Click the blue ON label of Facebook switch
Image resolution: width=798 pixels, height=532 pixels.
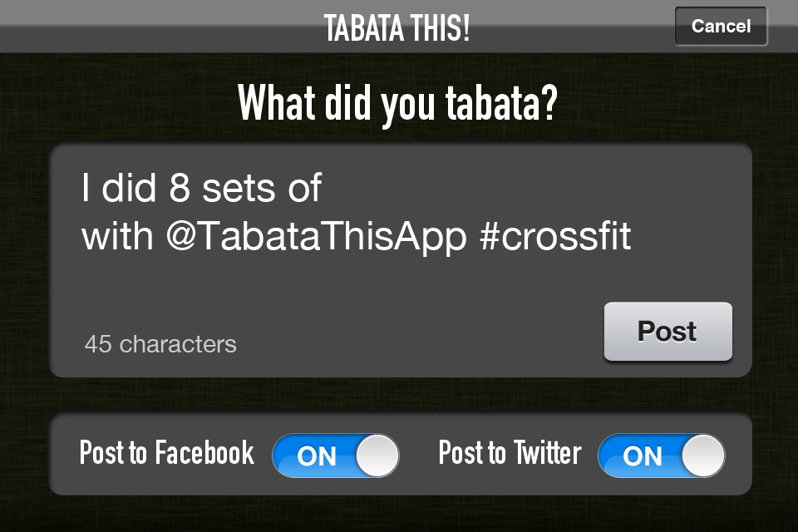[317, 456]
